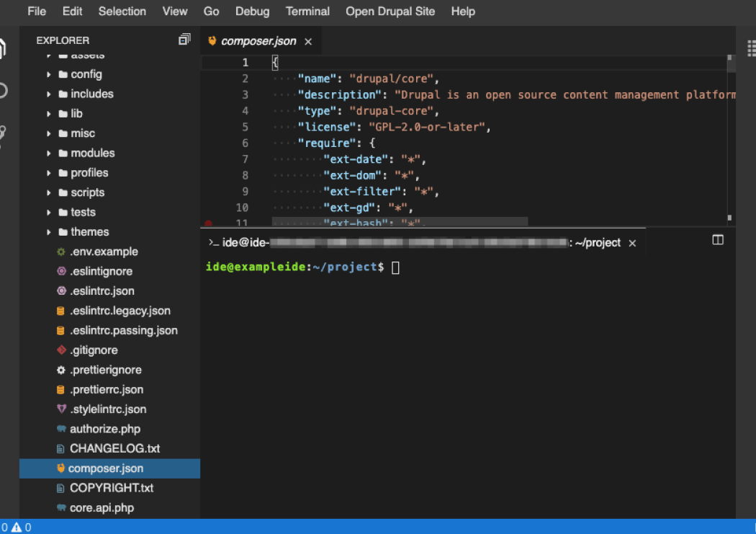The image size is (756, 534).
Task: Open the .gitignore file
Action: tap(94, 350)
